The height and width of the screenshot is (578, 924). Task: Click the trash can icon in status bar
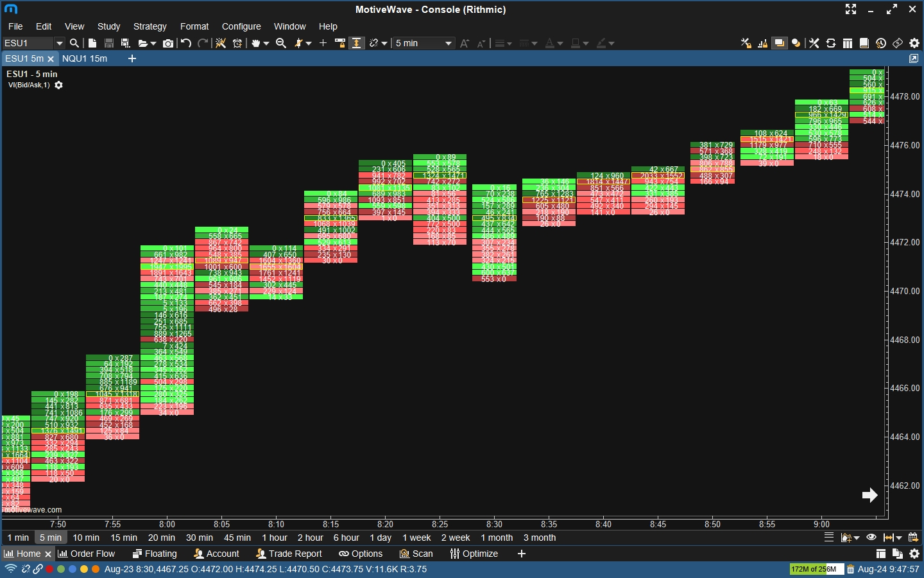pyautogui.click(x=850, y=569)
